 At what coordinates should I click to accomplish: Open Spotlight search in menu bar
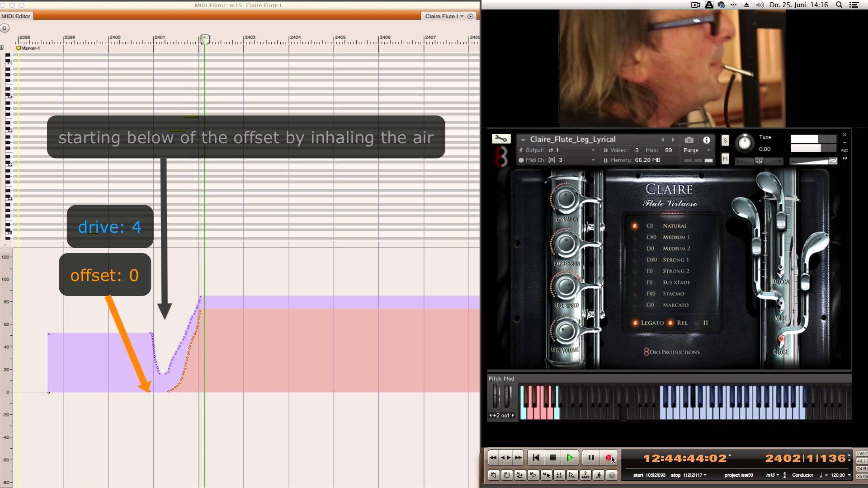pyautogui.click(x=839, y=5)
